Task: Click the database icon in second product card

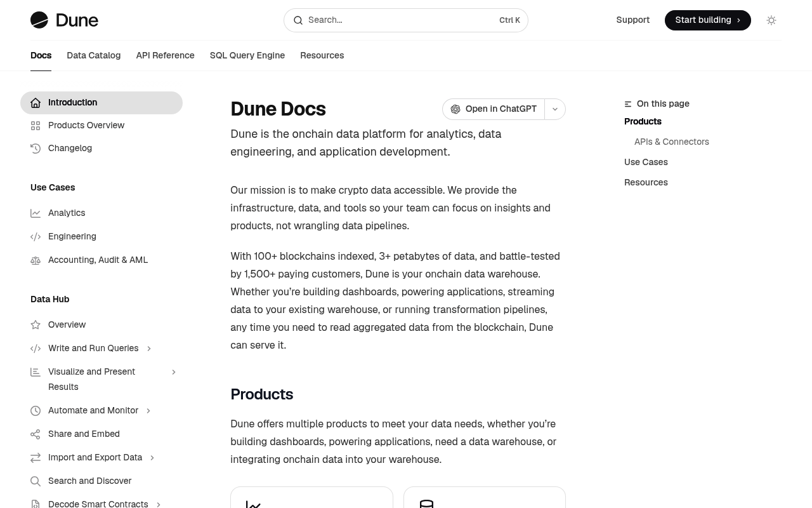Action: (x=426, y=504)
